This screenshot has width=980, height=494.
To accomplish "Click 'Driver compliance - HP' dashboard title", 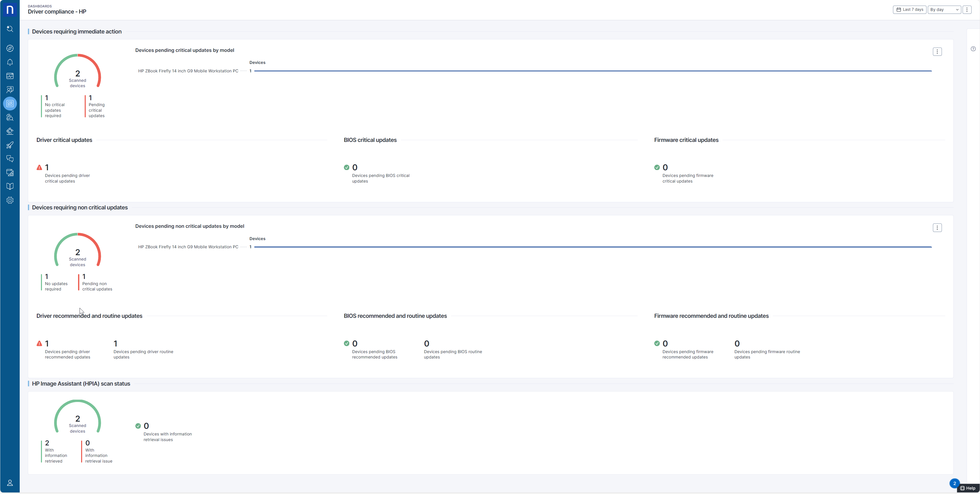I will (57, 12).
